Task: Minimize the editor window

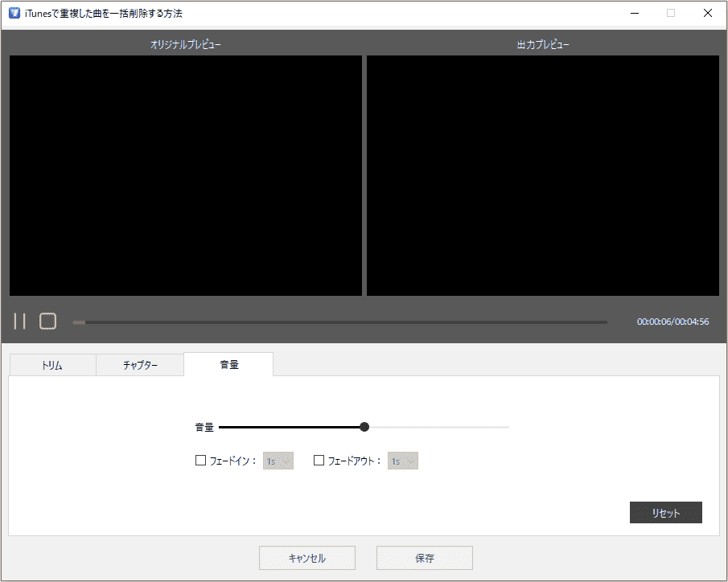Action: click(x=635, y=13)
